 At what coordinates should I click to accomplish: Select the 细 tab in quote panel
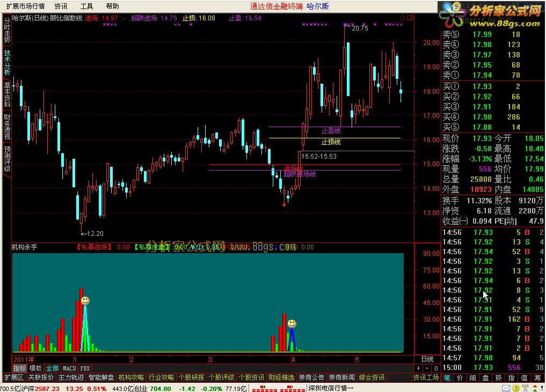[x=473, y=378]
